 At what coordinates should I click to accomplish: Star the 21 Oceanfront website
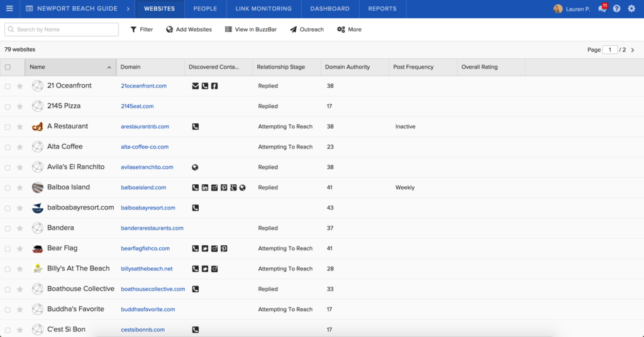pos(19,86)
